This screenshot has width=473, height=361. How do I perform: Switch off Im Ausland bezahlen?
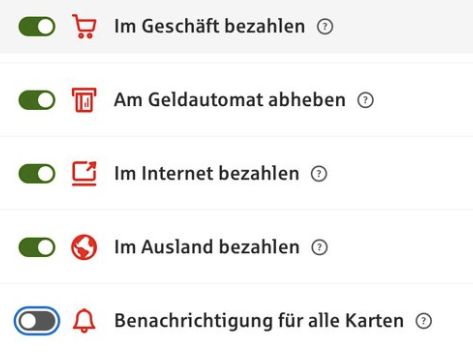coord(37,247)
